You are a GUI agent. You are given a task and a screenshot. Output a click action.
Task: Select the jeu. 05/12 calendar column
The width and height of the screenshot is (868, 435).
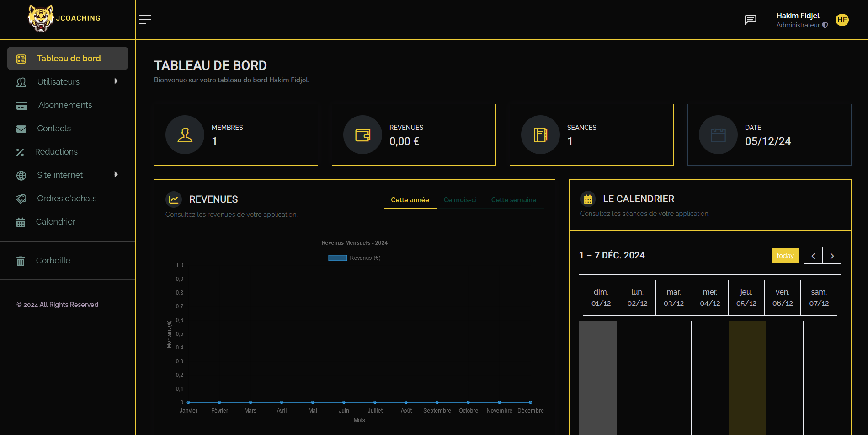(x=746, y=298)
